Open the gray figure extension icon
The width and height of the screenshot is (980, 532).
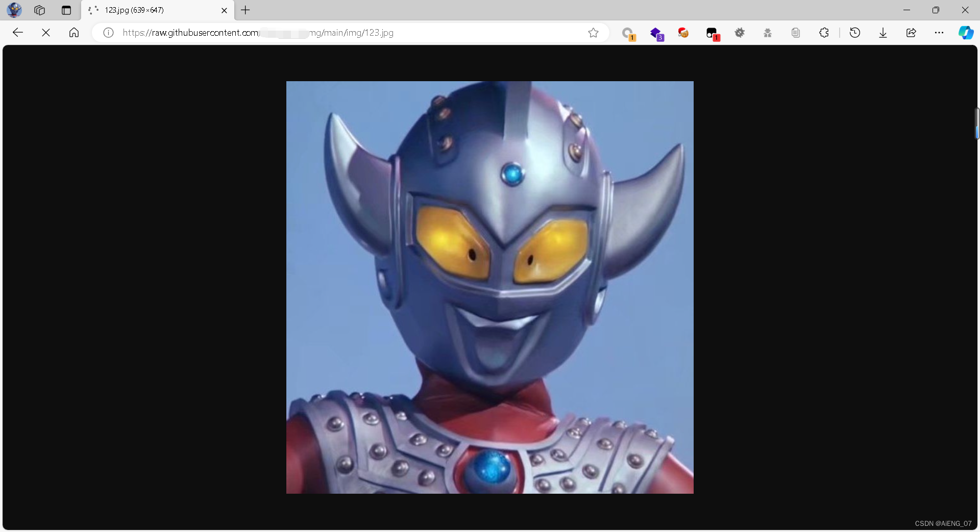[x=768, y=33]
